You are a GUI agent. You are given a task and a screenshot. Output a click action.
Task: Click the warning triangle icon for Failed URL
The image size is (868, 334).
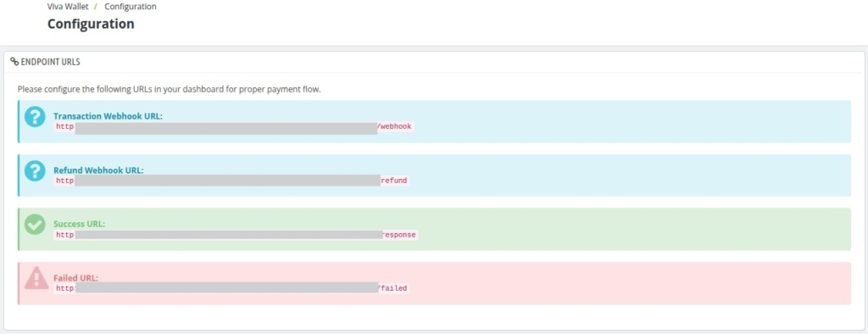(36, 277)
